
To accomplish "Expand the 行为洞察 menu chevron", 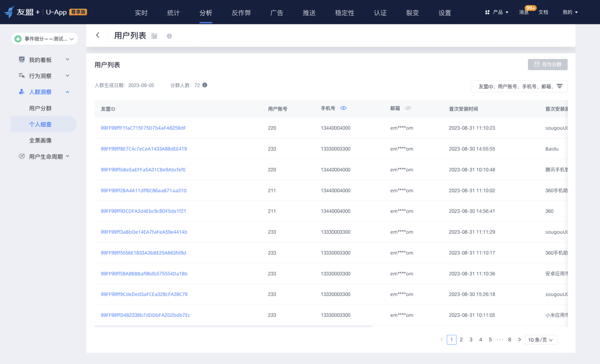I will [68, 76].
